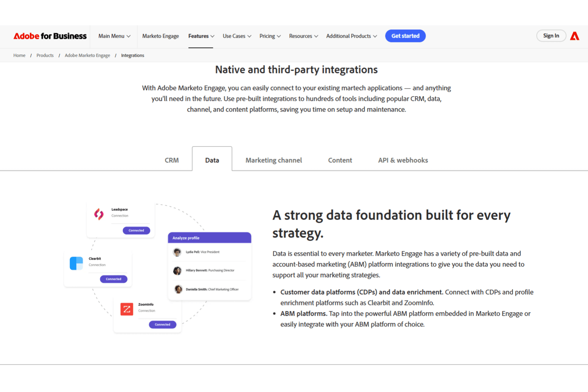Screen dimensions: 588x392
Task: Open the Marketing channel tab
Action: [274, 160]
